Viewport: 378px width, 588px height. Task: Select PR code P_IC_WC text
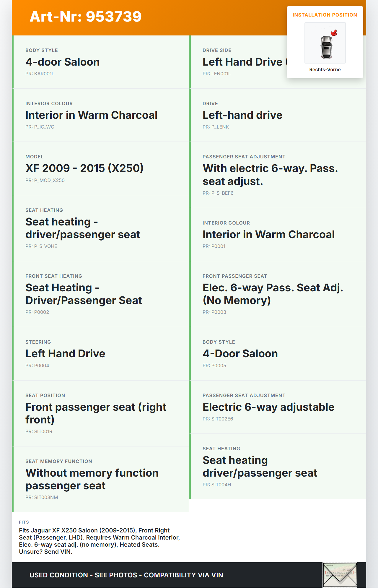(x=40, y=127)
